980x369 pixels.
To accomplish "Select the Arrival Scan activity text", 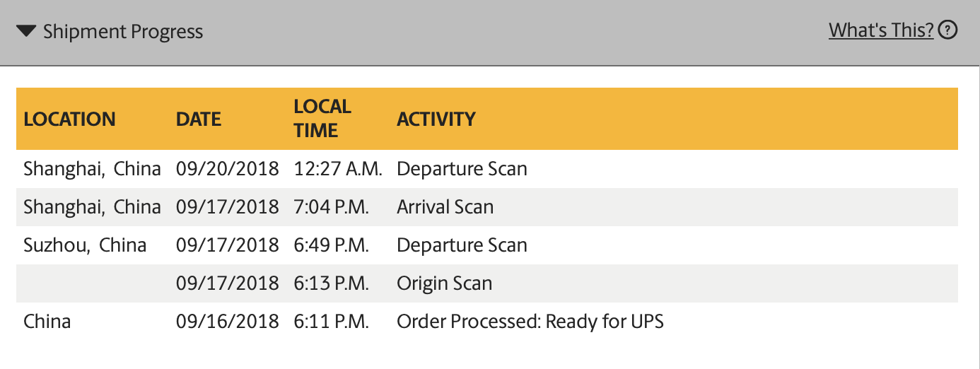I will point(445,207).
